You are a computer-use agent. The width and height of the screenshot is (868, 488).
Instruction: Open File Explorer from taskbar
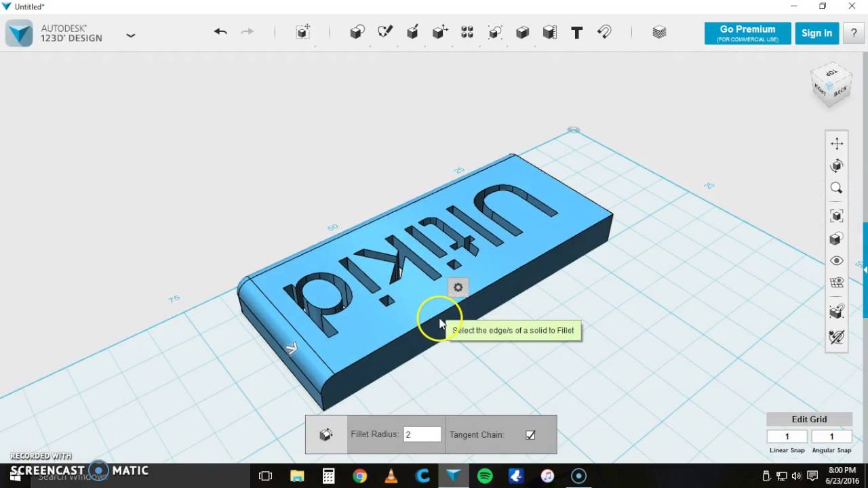click(x=297, y=476)
